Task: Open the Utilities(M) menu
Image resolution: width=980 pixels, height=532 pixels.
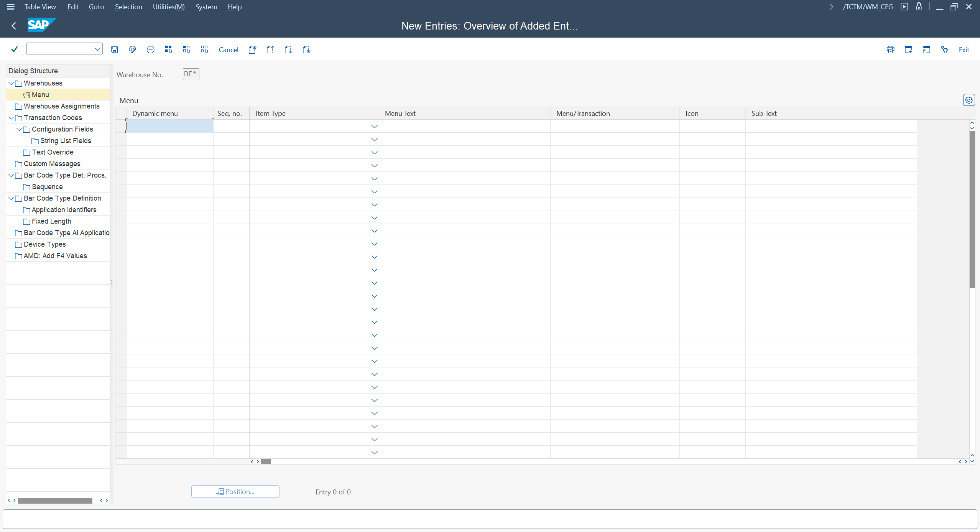Action: (x=168, y=7)
